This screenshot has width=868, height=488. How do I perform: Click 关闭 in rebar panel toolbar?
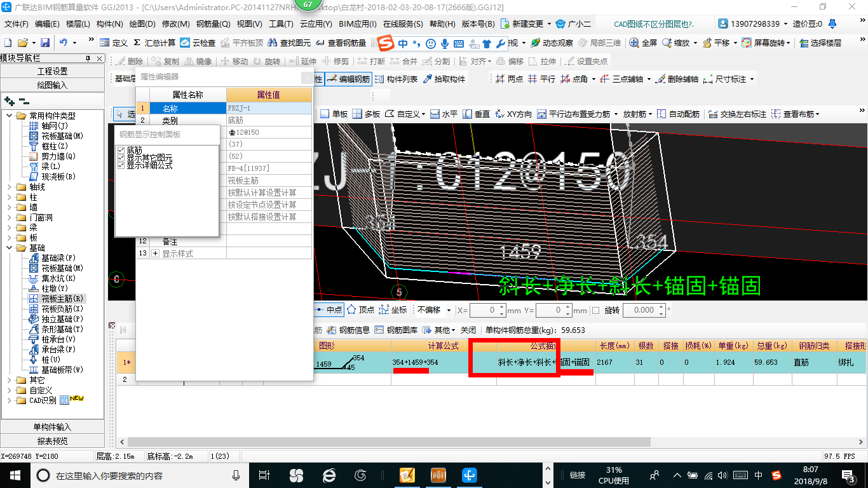point(468,330)
